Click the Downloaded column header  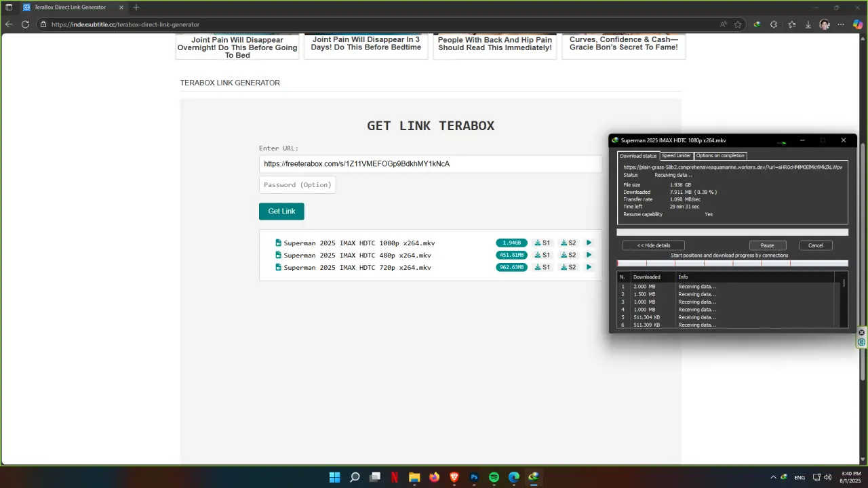[x=653, y=277]
